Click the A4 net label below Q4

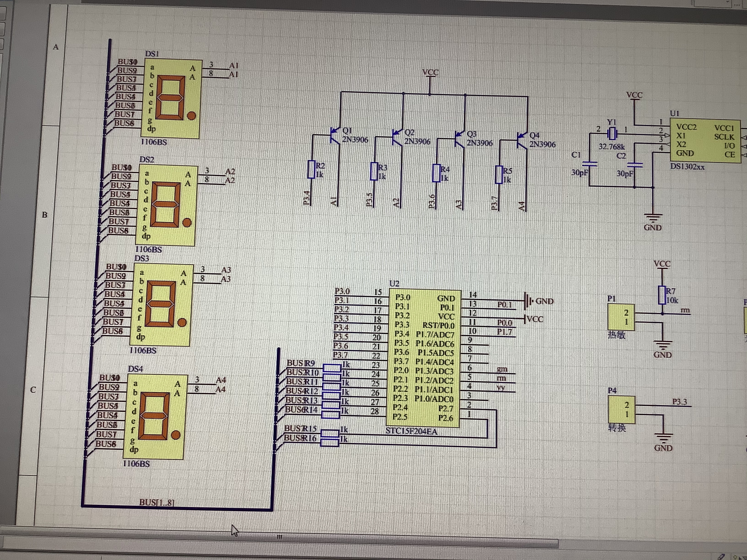point(522,206)
